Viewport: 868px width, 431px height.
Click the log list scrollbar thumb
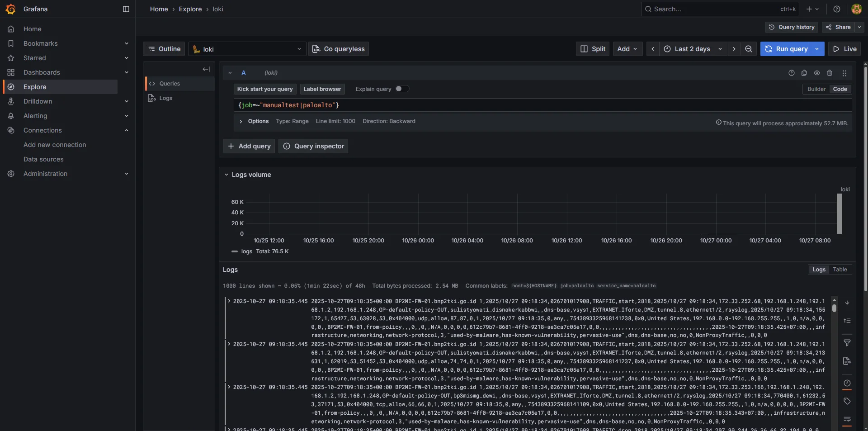[x=834, y=308]
